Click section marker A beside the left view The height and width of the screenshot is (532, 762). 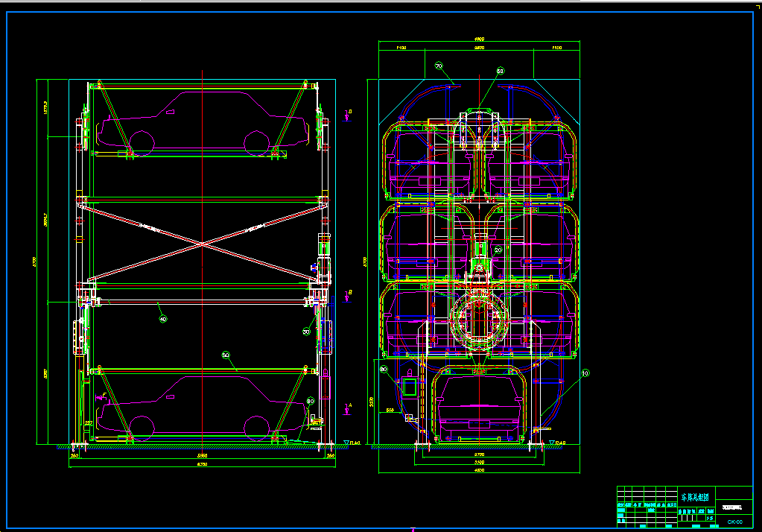(348, 408)
